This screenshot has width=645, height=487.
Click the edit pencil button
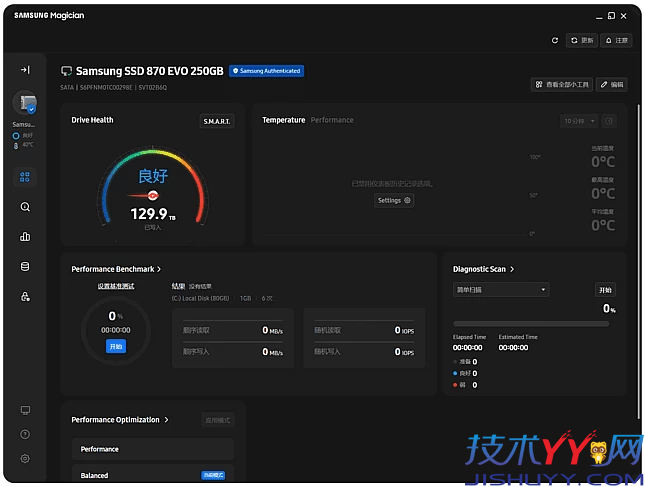click(612, 84)
